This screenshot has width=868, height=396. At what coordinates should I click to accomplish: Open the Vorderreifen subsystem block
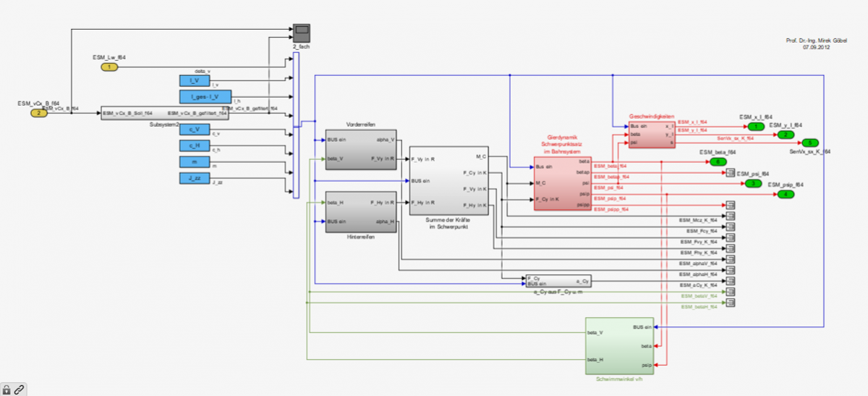359,149
